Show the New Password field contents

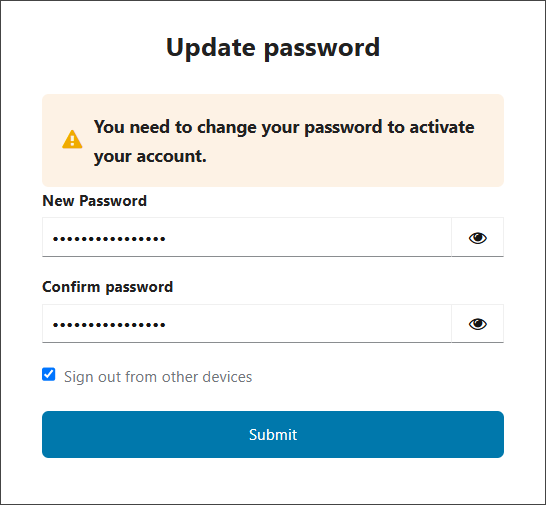(x=477, y=237)
